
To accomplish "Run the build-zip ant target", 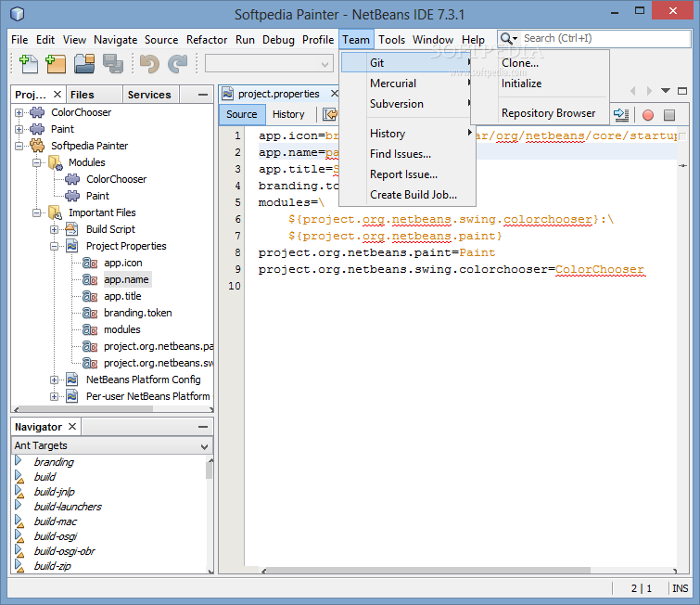I will tap(52, 566).
